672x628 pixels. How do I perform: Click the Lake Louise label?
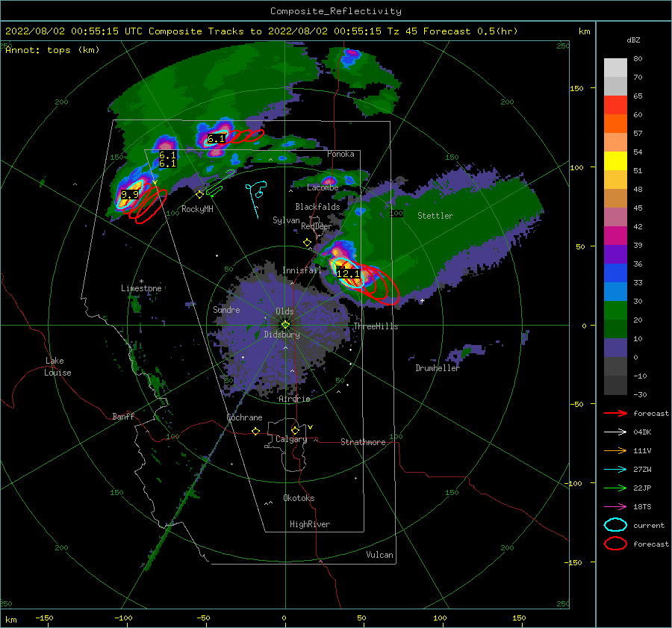coord(57,367)
